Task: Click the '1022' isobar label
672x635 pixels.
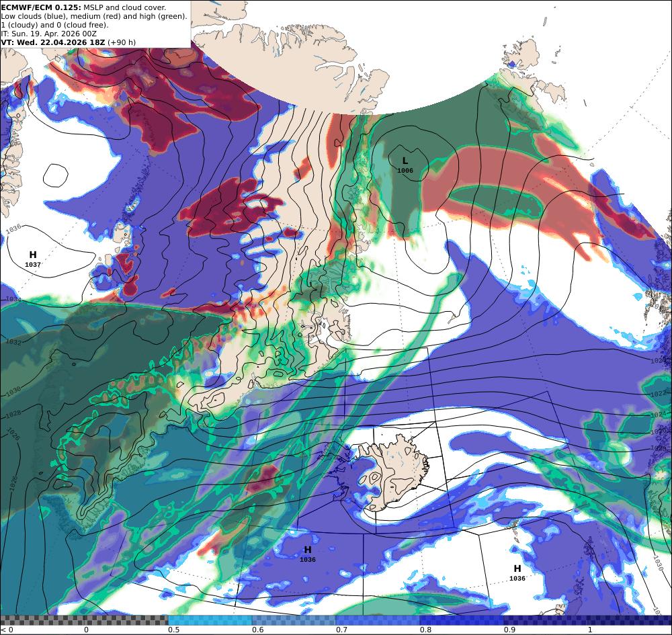Action: coord(658,394)
